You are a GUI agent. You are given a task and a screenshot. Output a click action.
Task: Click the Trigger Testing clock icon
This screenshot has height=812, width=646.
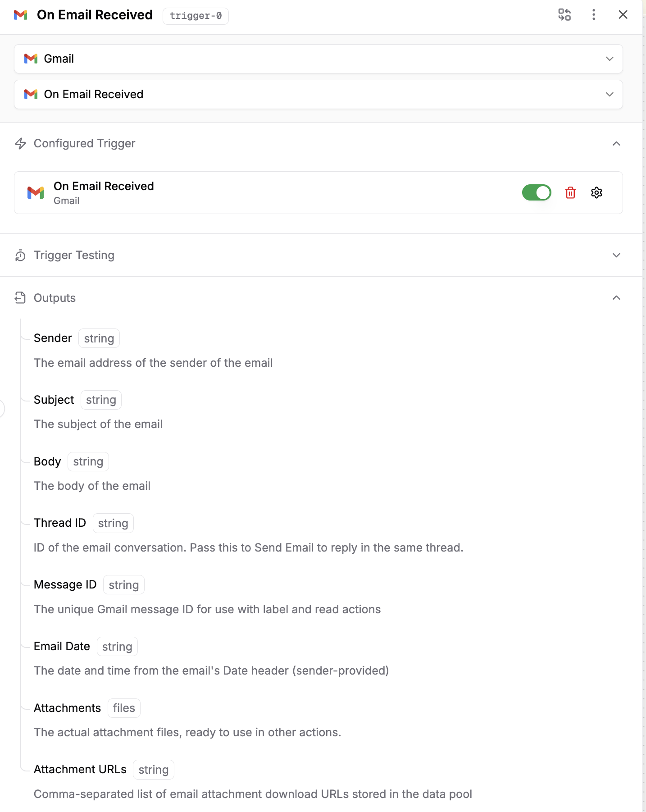20,255
